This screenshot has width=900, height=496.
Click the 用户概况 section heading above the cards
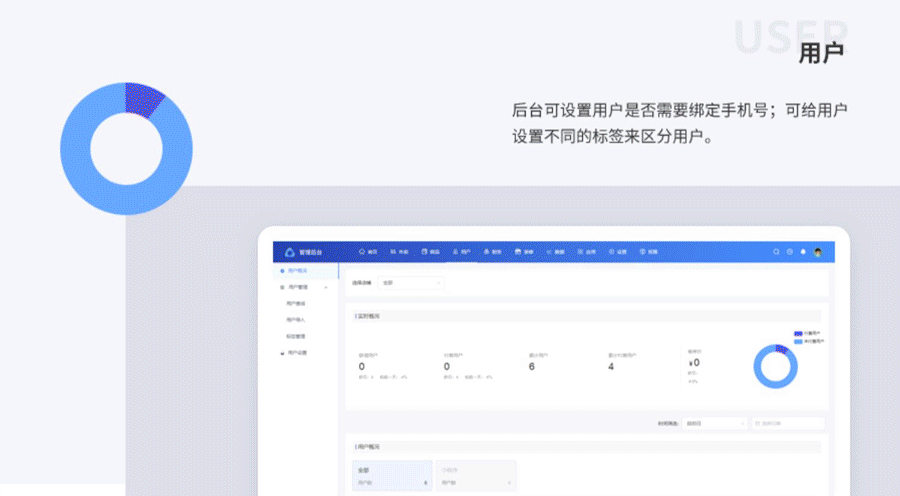click(367, 447)
